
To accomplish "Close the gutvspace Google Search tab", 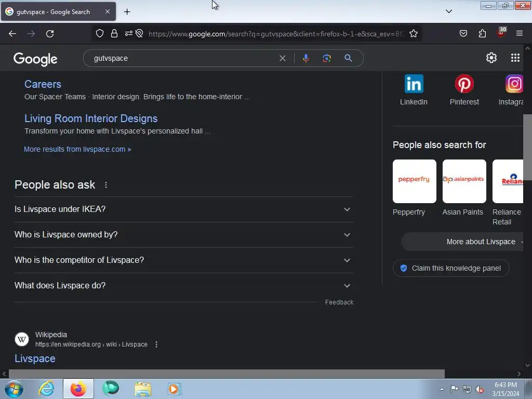I will pos(107,11).
